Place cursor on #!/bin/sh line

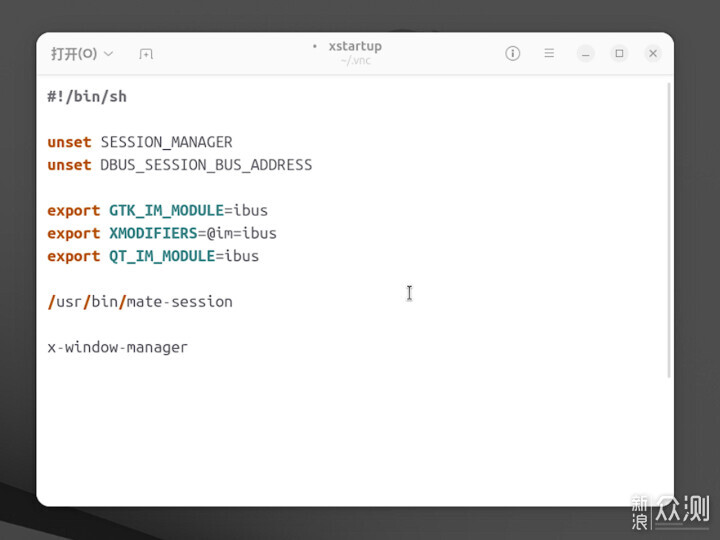coord(87,97)
